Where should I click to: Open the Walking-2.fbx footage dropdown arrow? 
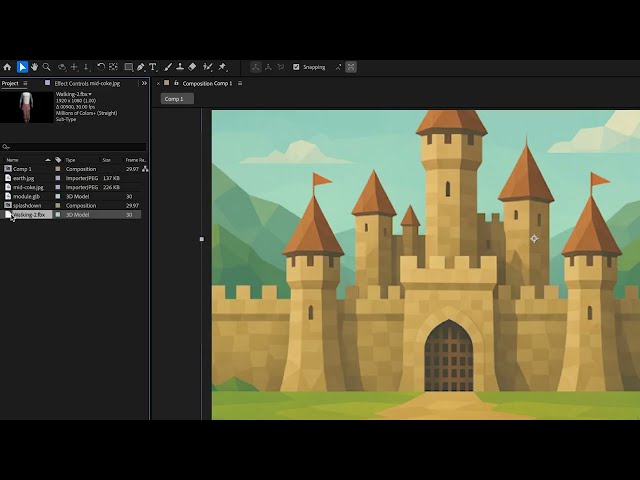[90, 94]
